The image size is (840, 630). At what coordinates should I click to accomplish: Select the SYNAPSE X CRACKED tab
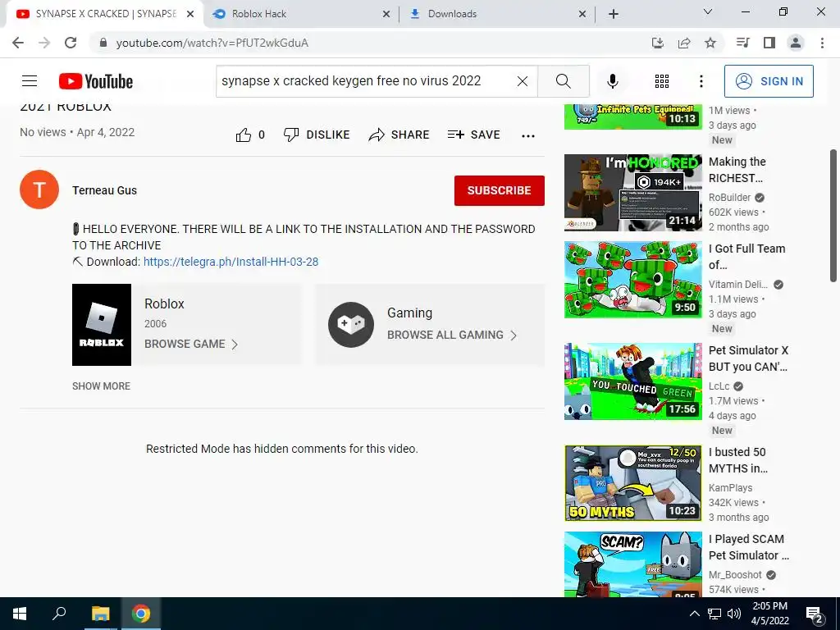104,14
